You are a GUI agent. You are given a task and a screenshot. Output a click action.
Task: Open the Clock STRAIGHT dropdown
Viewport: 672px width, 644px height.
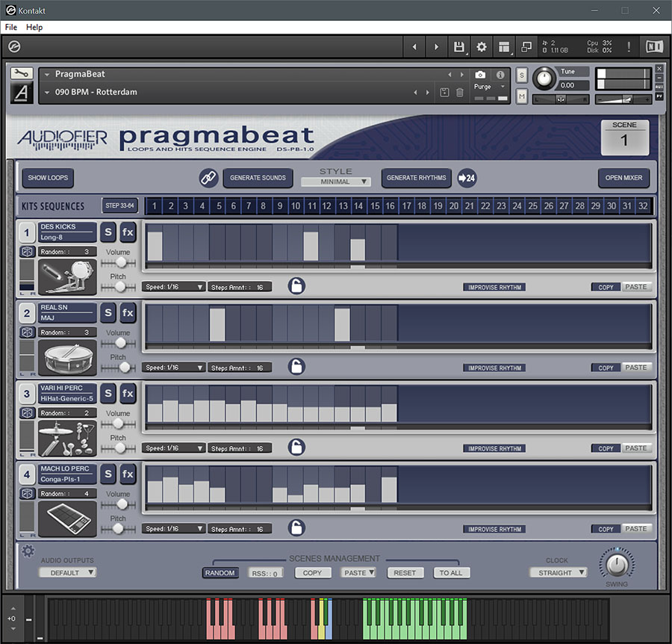558,572
